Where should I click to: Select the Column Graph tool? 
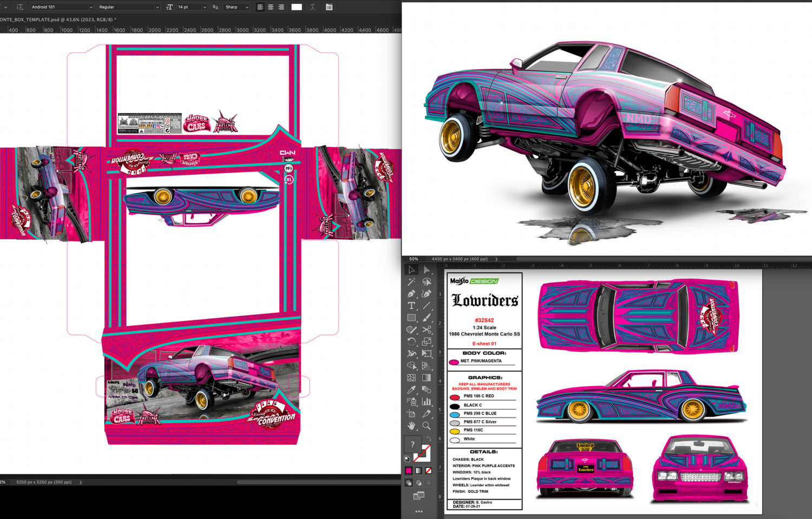[x=427, y=402]
